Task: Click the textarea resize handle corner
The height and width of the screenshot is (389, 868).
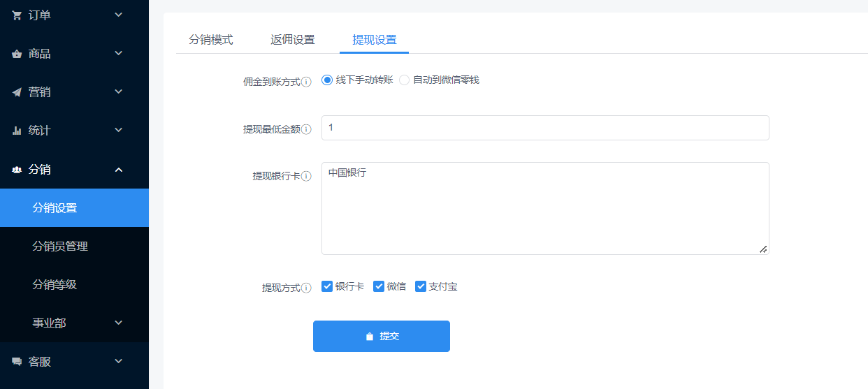Action: tap(763, 249)
